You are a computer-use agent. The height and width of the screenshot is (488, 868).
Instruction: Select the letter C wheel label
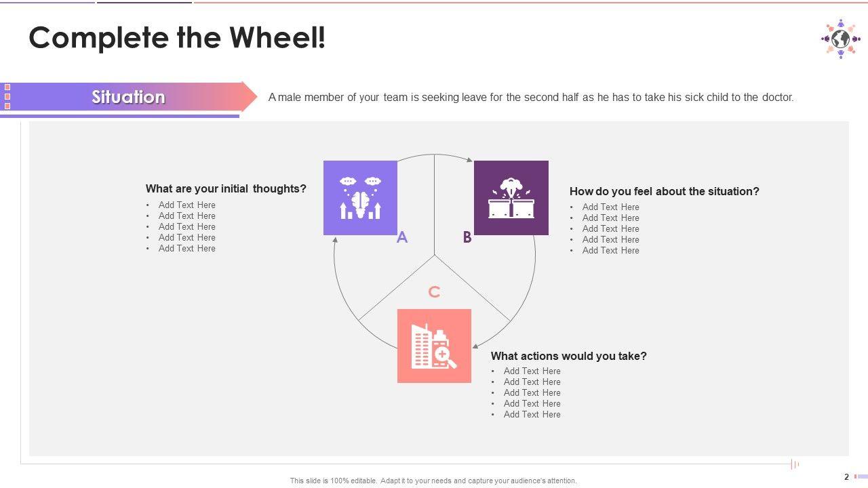434,292
